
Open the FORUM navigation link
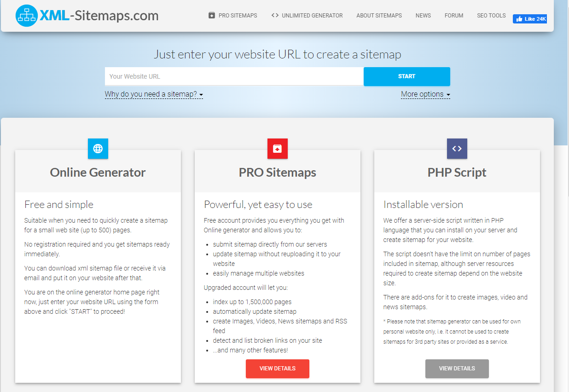(454, 16)
